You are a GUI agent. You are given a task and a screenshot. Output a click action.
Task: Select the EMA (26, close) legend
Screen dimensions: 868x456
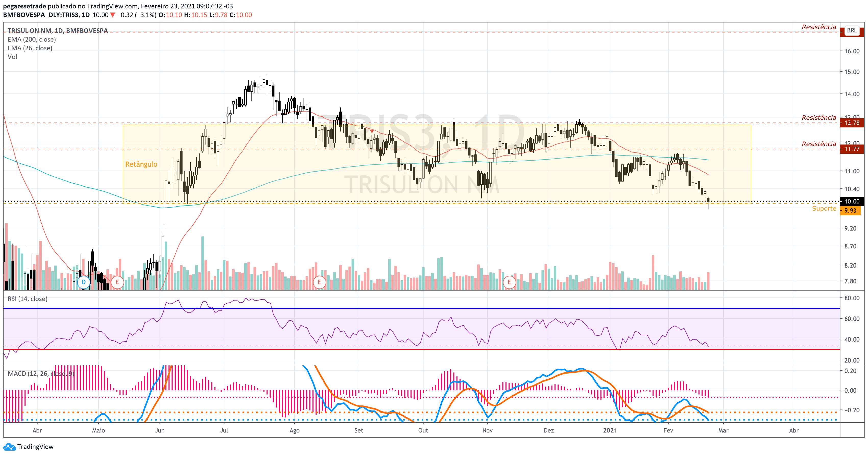pyautogui.click(x=30, y=48)
